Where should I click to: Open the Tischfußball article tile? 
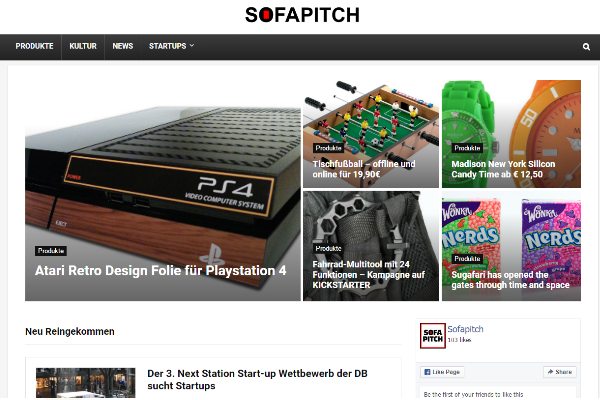tap(364, 169)
